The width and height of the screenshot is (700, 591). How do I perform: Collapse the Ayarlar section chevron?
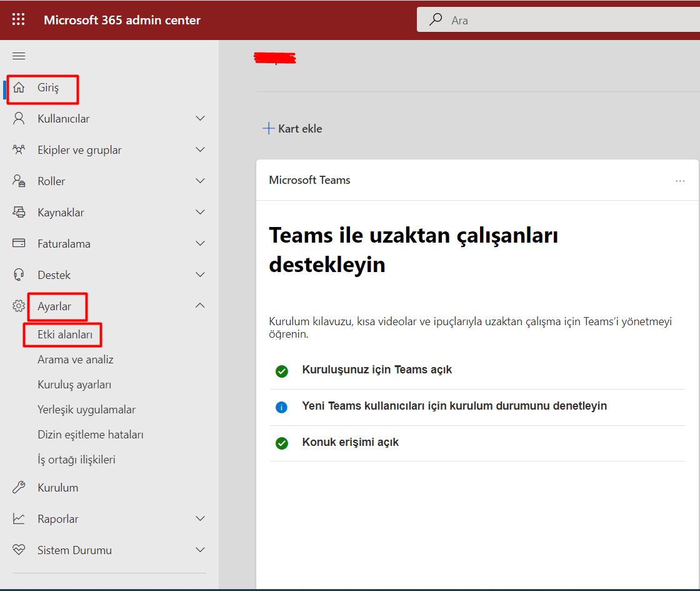[201, 306]
